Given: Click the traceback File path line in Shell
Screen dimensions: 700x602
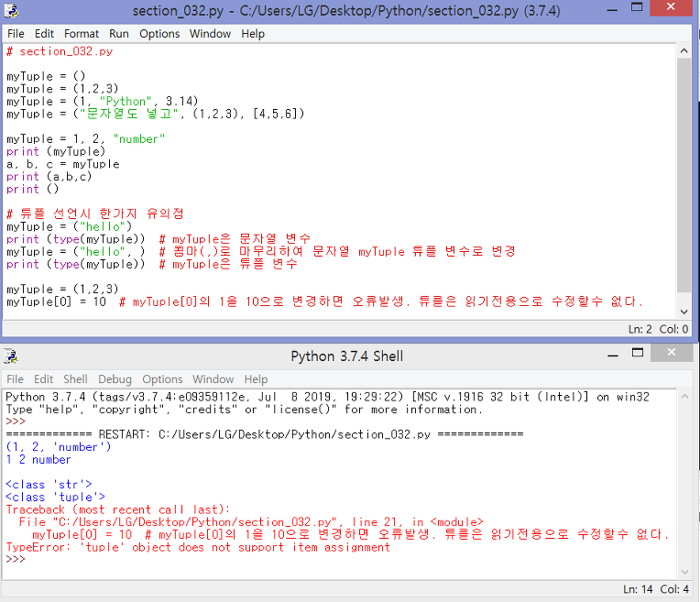Looking at the screenshot, I should (x=251, y=521).
